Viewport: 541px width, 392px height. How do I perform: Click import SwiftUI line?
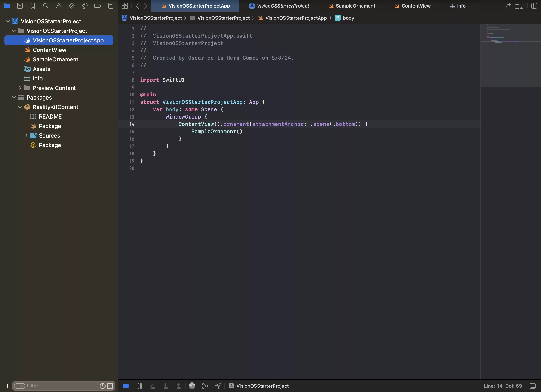point(162,80)
